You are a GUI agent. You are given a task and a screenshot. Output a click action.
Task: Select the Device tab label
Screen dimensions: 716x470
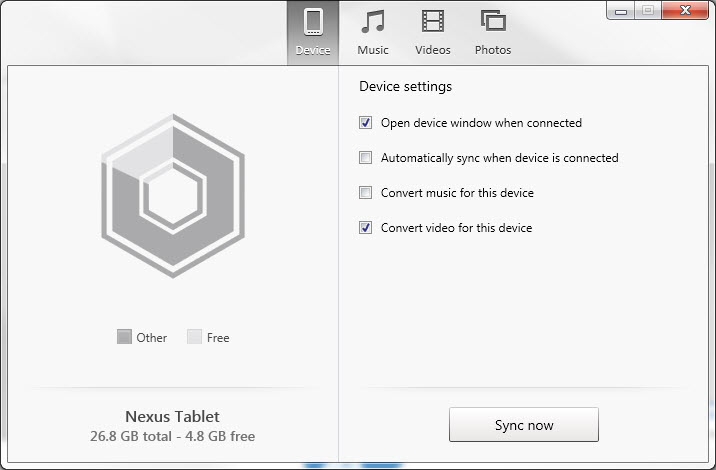(313, 50)
